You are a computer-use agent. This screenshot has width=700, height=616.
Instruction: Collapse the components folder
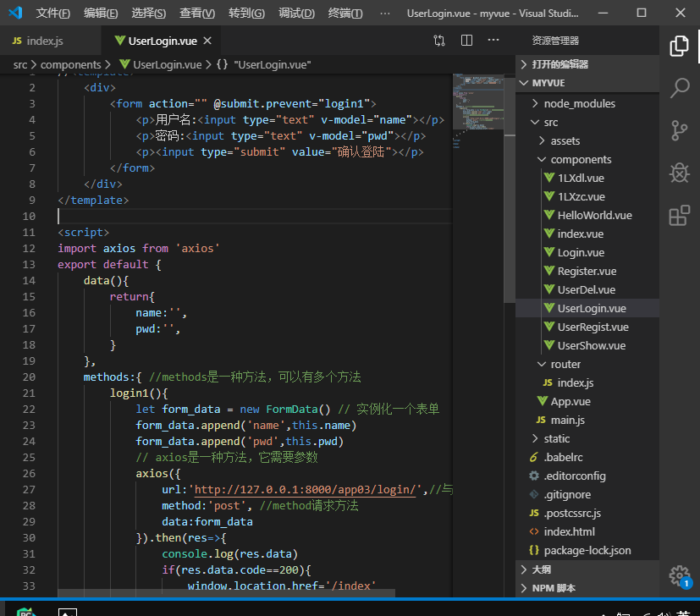click(x=580, y=159)
